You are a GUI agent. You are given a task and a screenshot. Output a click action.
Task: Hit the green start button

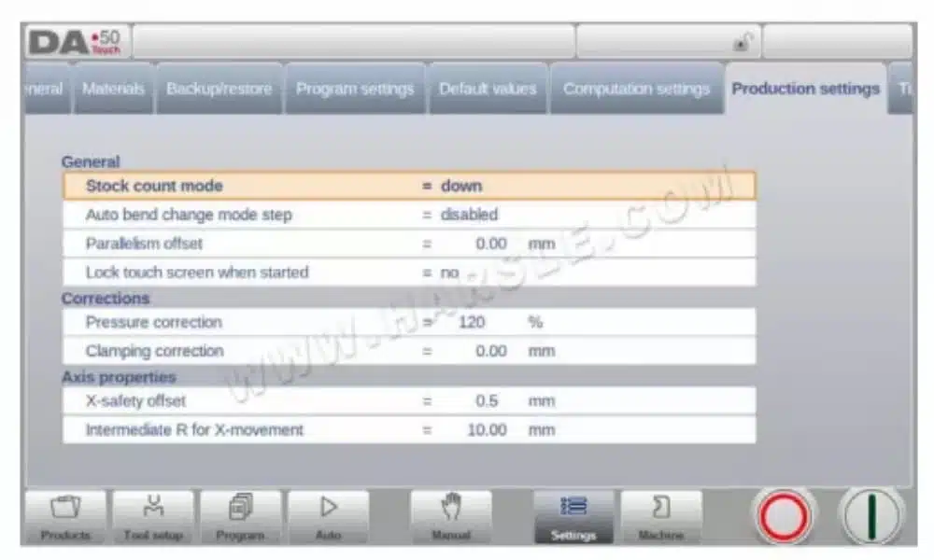tap(871, 515)
